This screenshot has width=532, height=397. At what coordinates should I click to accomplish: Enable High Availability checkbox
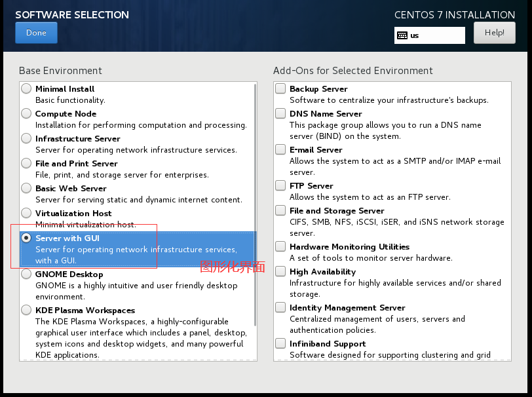[x=280, y=271]
